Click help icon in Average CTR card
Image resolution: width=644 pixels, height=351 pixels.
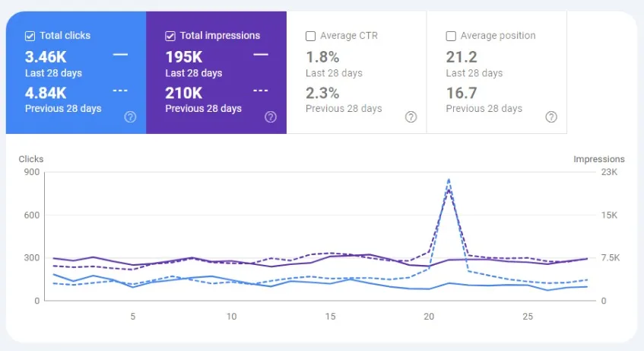pos(411,116)
